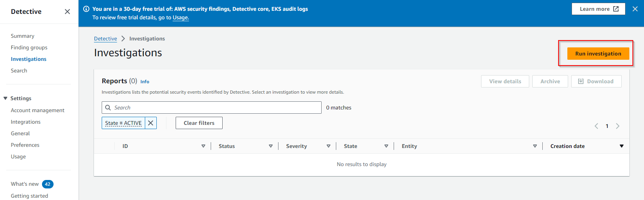Viewport: 644px width, 200px height.
Task: Go to previous page of reports
Action: [596, 126]
